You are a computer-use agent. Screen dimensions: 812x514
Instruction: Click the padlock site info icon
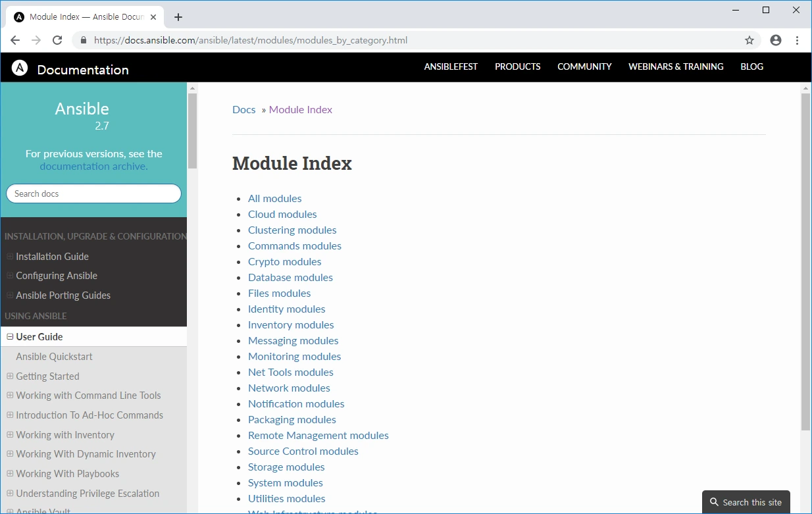[x=83, y=40]
